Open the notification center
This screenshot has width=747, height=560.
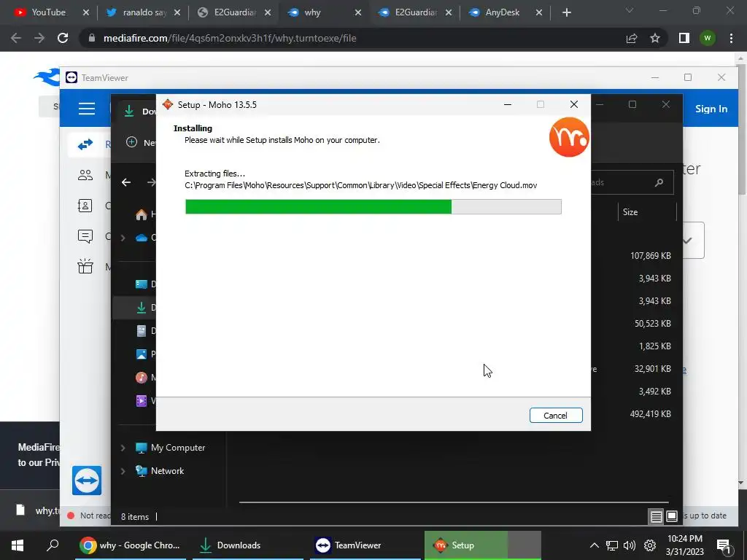click(x=723, y=545)
